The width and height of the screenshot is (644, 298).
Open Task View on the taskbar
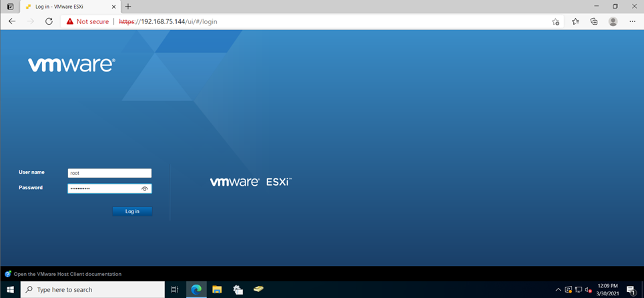pos(175,289)
